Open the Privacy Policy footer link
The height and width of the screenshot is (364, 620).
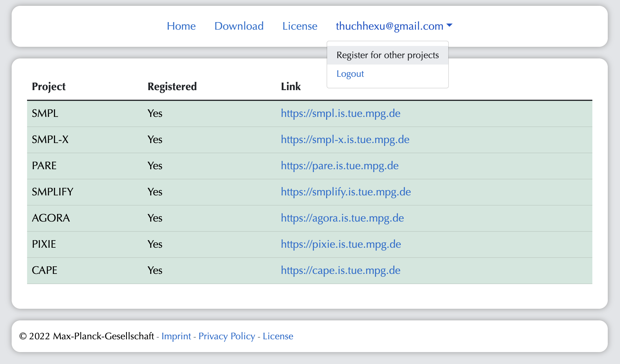click(227, 336)
